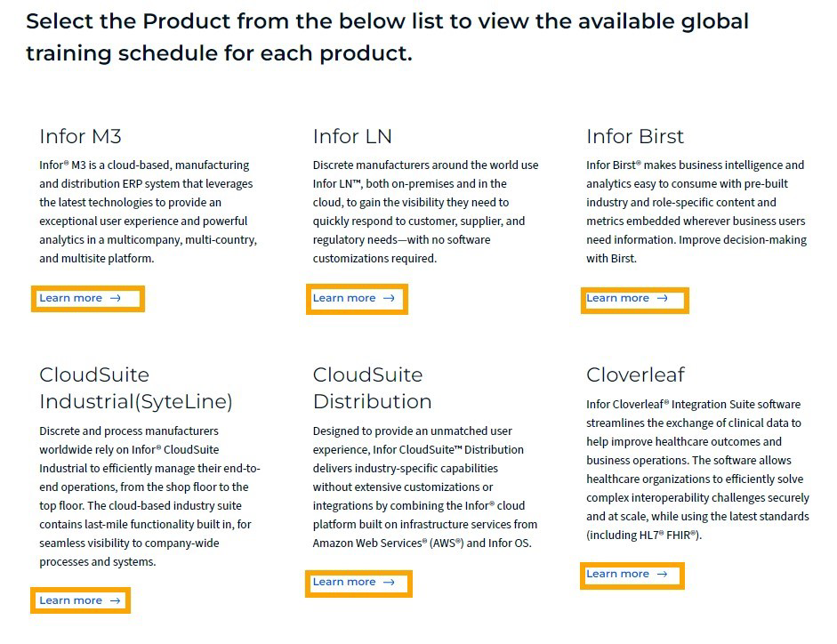The height and width of the screenshot is (644, 837).
Task: Follow Learn more for CloudSuite Distribution
Action: coord(344,583)
